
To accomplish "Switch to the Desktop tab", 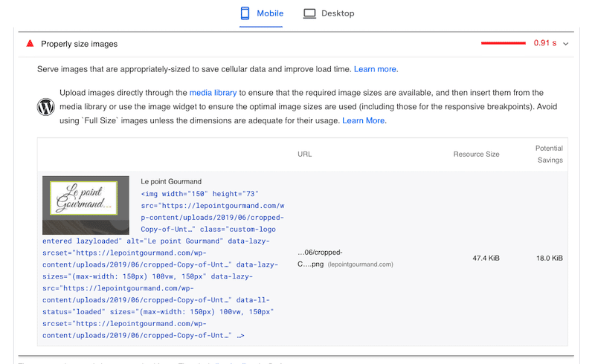I will click(x=329, y=13).
